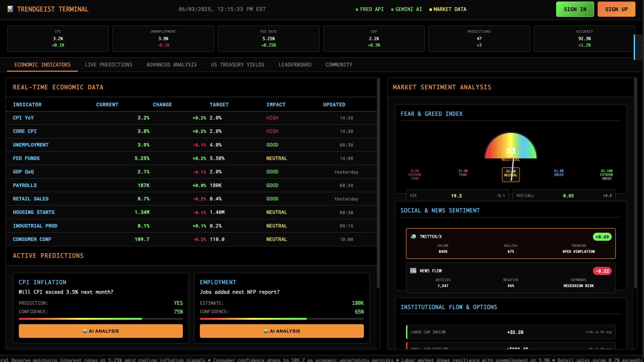Click the CPI Inflation confidence progress bar
644x362 pixels.
pyautogui.click(x=101, y=319)
